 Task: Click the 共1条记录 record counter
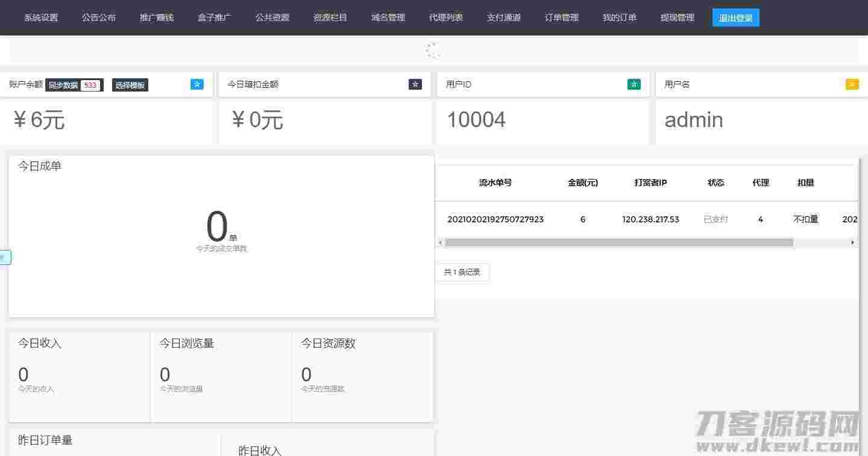click(462, 272)
